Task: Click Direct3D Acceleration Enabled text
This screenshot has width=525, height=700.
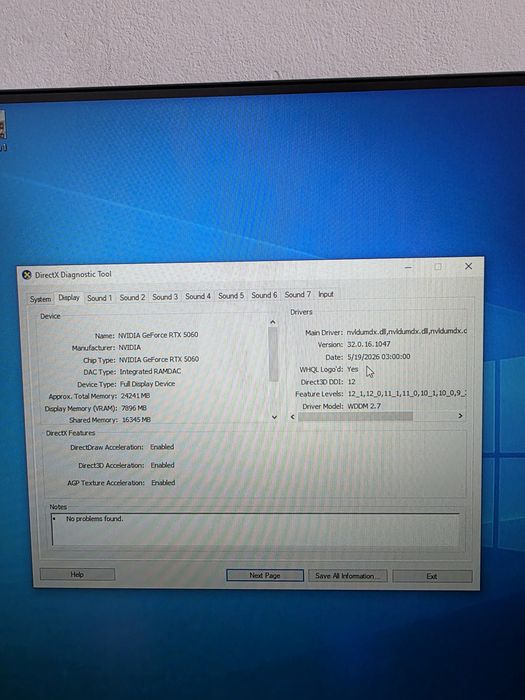Action: [162, 465]
